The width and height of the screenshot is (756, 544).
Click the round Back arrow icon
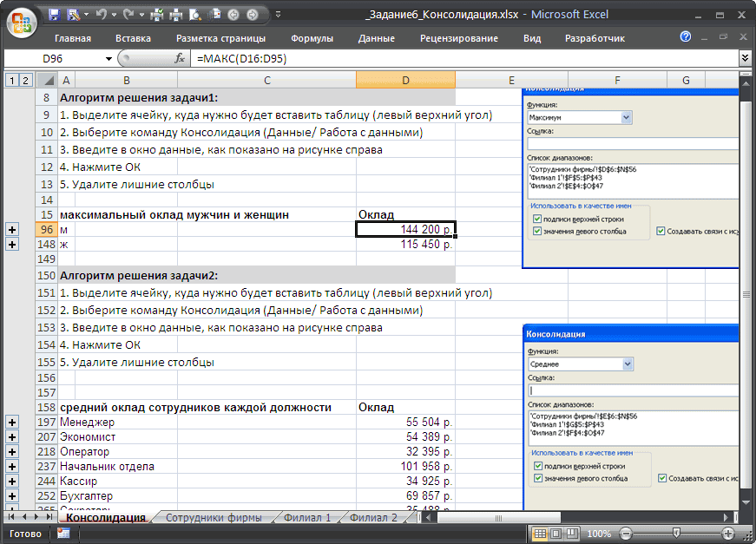click(233, 15)
